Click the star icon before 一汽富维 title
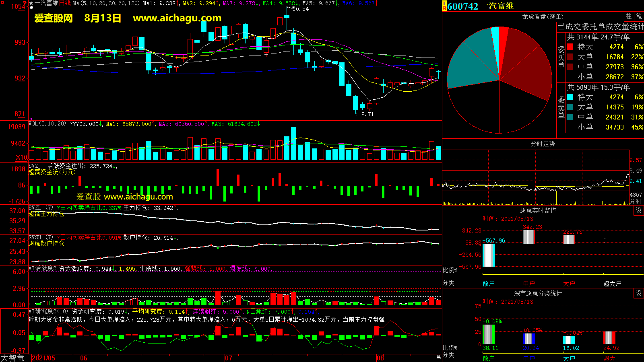644x362 pixels. (x=31, y=3)
